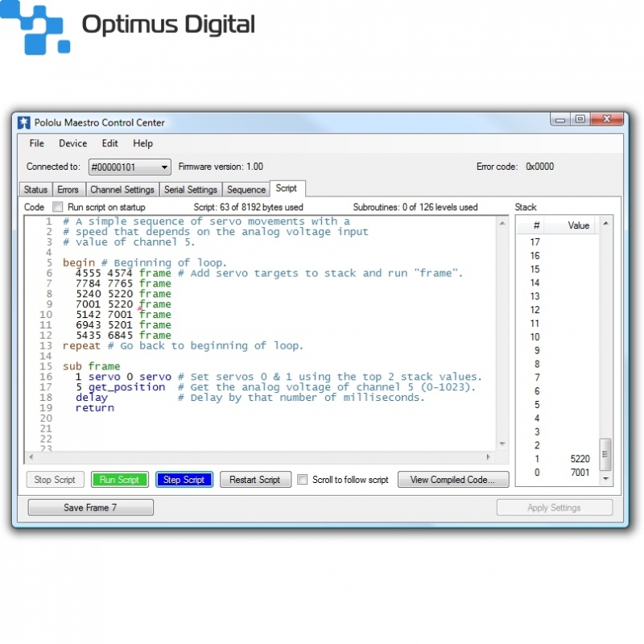Image resolution: width=644 pixels, height=644 pixels.
Task: Click code line '7784 7765 frame'
Action: tap(123, 283)
